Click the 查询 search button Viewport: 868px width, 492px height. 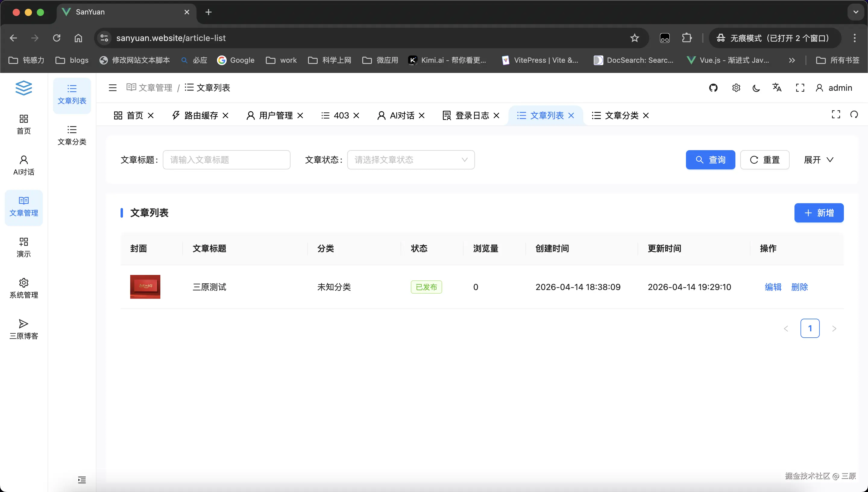point(710,159)
